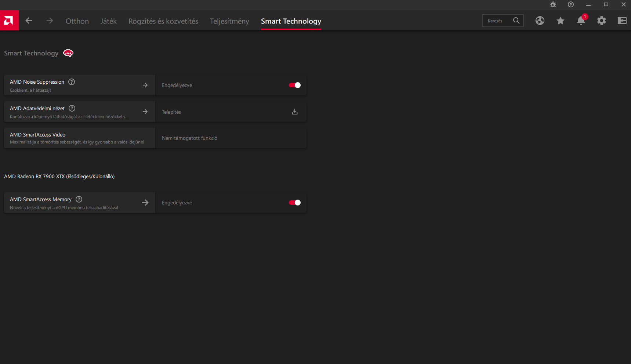Screen dimensions: 631x364
Task: Show help for AMD SmartAccess Memory
Action: coord(79,199)
